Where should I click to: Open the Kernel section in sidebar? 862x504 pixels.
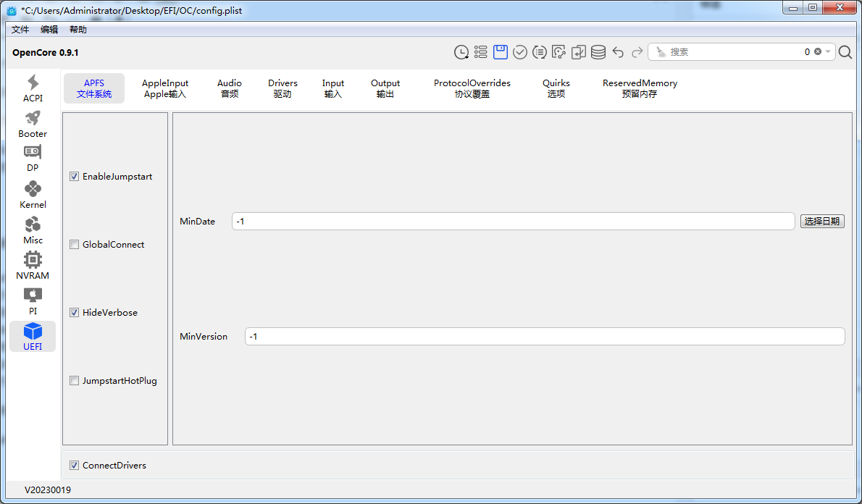tap(33, 195)
